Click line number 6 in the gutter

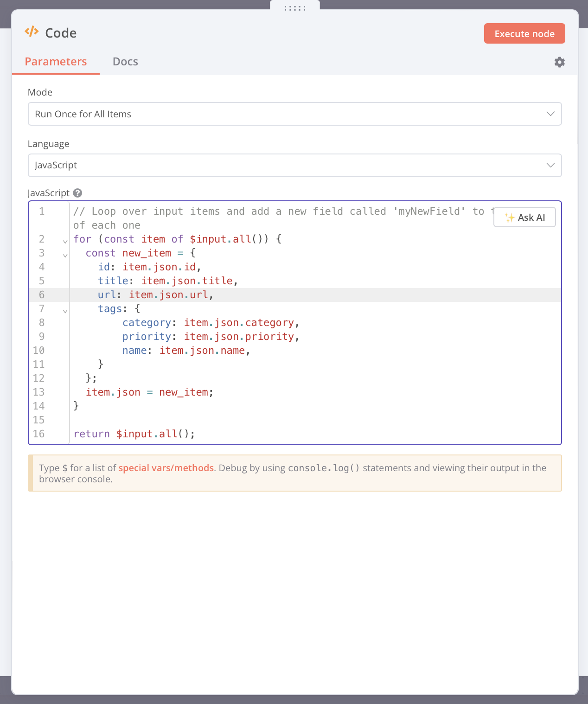tap(41, 294)
